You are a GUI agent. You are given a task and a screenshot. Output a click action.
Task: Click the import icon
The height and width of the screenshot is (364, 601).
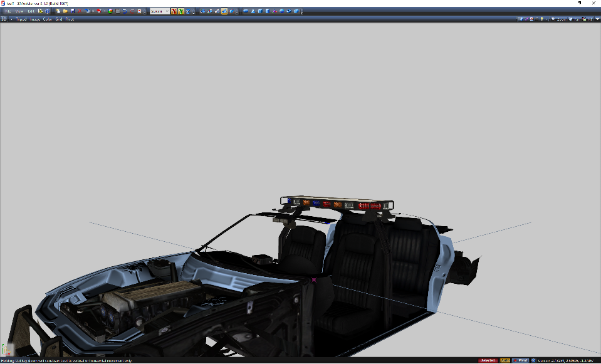[x=87, y=11]
